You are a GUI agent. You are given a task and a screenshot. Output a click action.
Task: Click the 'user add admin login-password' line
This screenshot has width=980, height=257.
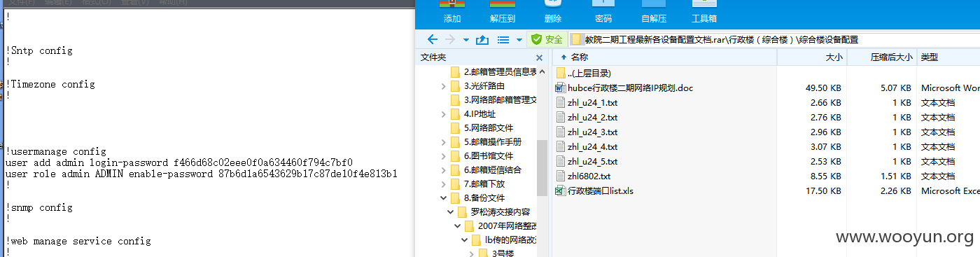click(x=179, y=162)
